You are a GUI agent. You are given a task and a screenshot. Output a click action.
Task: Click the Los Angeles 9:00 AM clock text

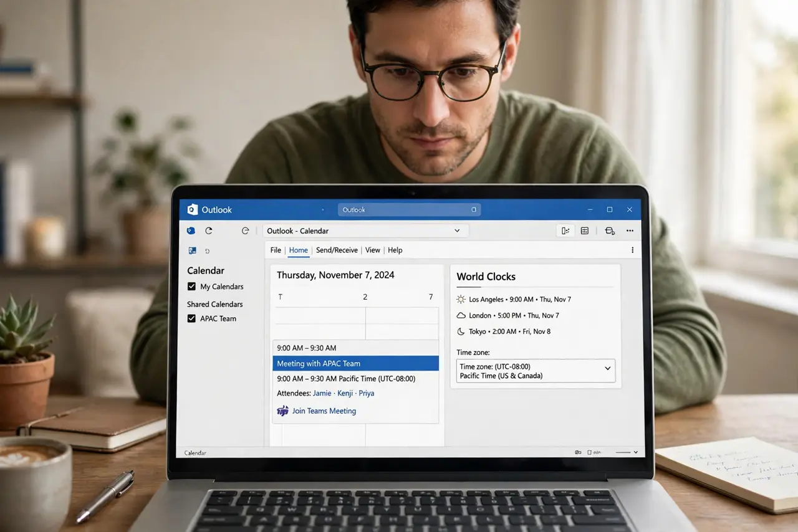[x=520, y=300]
